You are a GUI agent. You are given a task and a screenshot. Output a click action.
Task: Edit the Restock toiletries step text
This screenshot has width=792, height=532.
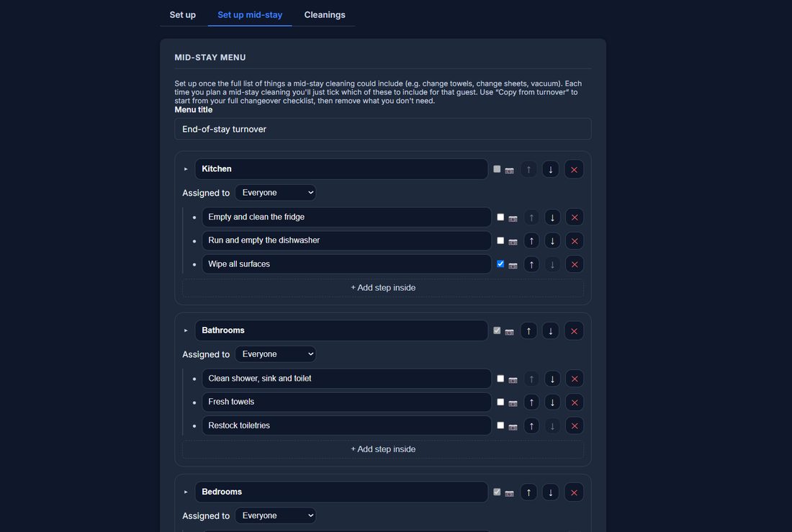[x=346, y=425]
